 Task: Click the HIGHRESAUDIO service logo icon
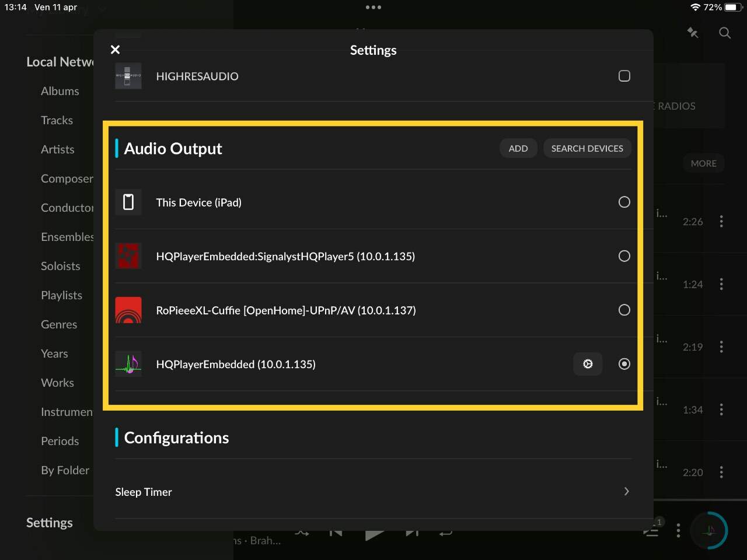(x=128, y=76)
